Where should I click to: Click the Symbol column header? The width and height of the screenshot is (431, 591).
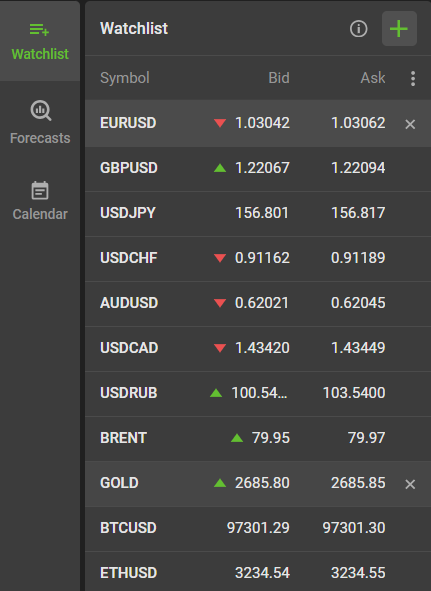point(125,78)
